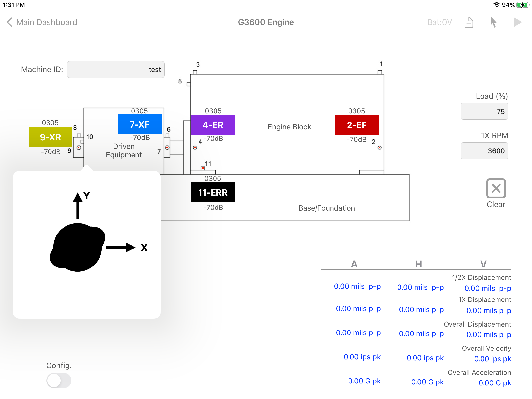Tap the battery status icon
Screen dimensions: 532x399
(x=523, y=5)
